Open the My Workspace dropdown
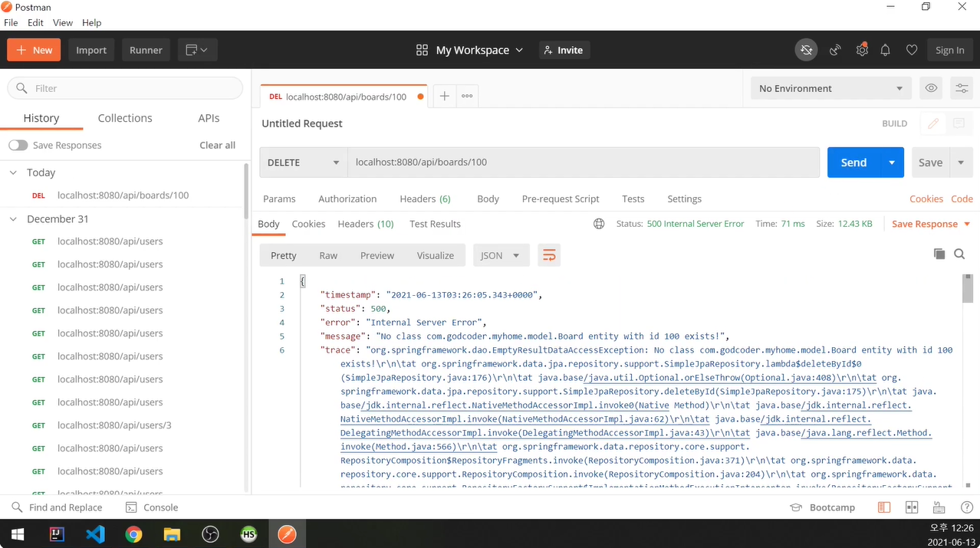Viewport: 980px width, 548px height. tap(479, 50)
